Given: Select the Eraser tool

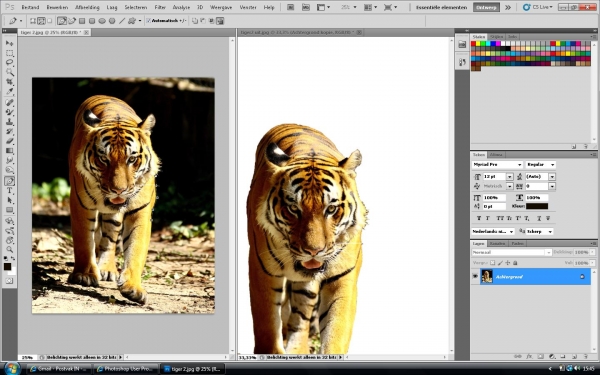Looking at the screenshot, I should tap(9, 141).
